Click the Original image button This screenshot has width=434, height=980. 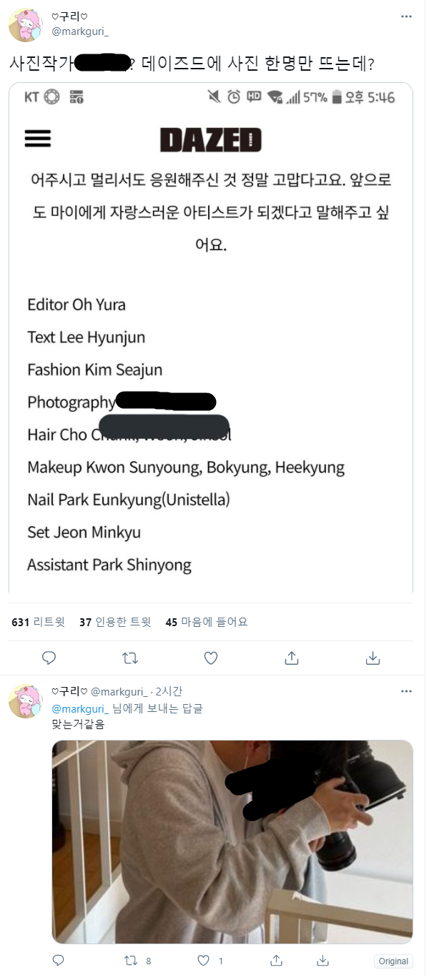point(393,961)
